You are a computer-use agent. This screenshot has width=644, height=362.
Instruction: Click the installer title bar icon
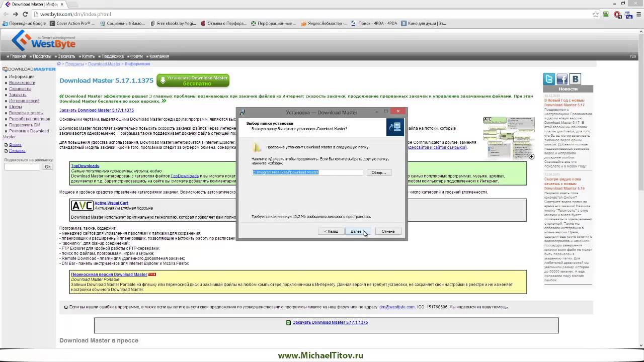point(242,112)
